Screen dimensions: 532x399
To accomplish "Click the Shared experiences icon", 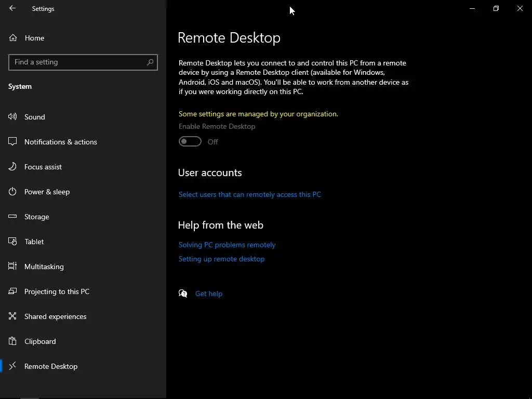I will [x=12, y=316].
